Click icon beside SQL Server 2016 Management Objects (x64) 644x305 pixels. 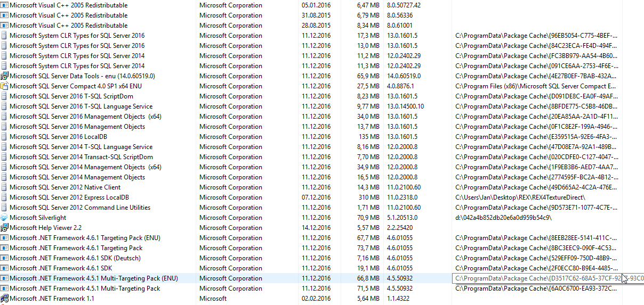click(4, 117)
